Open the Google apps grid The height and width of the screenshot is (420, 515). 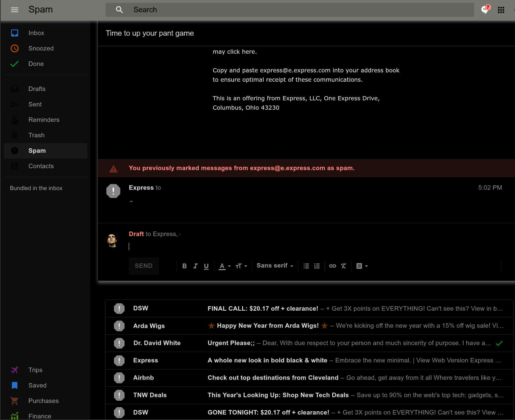(501, 10)
